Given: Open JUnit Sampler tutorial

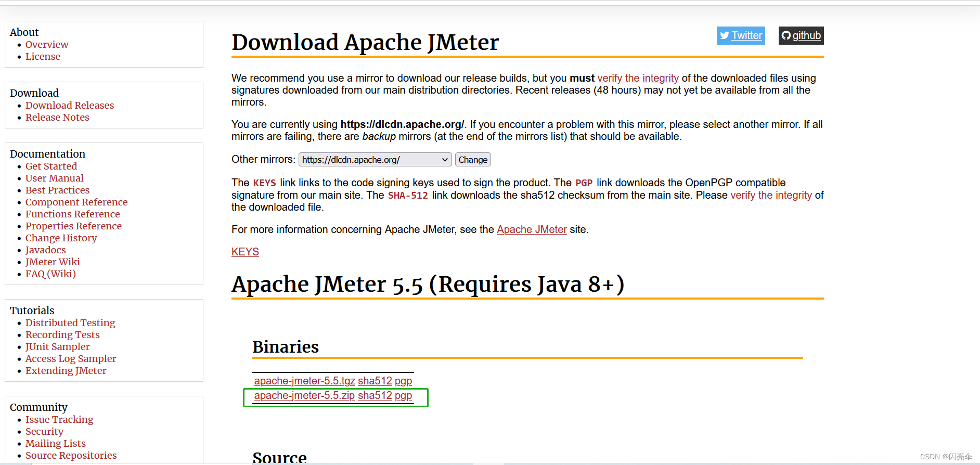Looking at the screenshot, I should tap(57, 347).
